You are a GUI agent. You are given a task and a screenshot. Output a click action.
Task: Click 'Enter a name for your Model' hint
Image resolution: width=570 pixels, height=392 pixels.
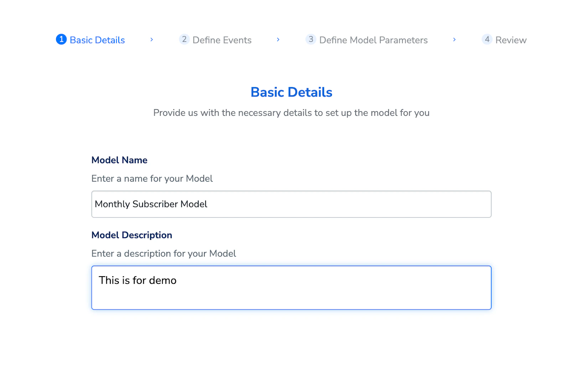(152, 179)
